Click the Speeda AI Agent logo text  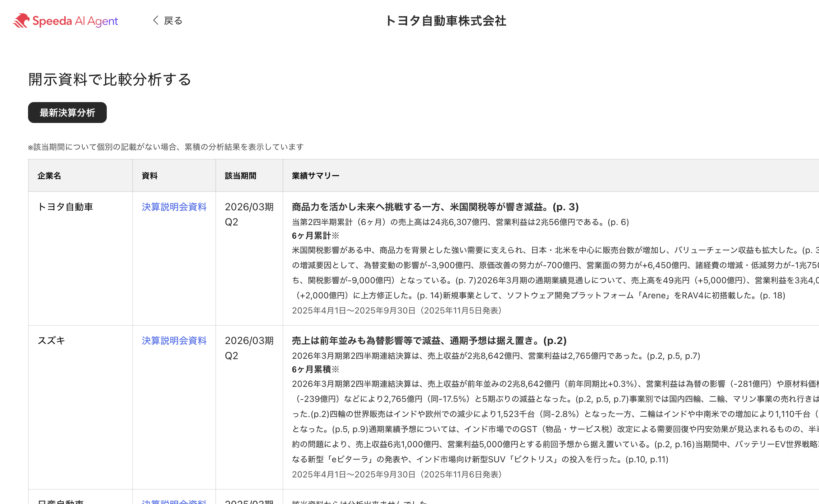pyautogui.click(x=75, y=21)
